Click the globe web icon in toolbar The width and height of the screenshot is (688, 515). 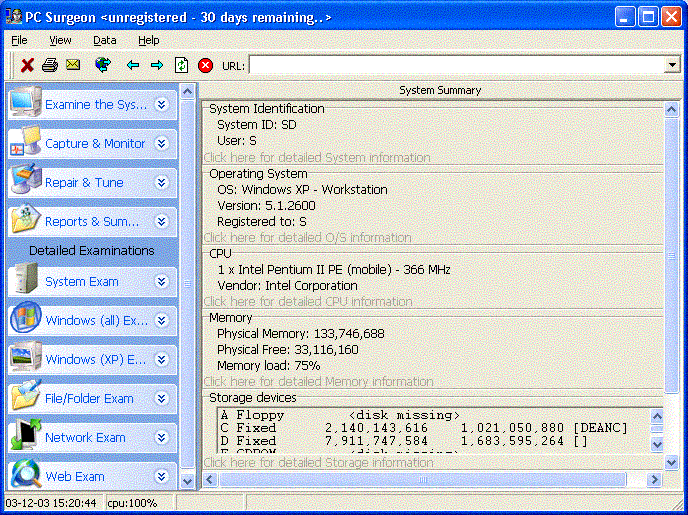(102, 65)
